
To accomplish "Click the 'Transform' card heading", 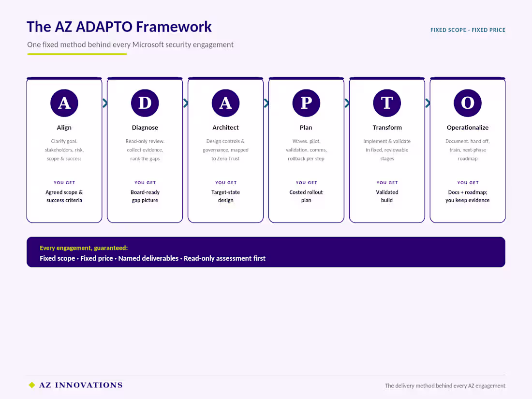I will pyautogui.click(x=387, y=128).
